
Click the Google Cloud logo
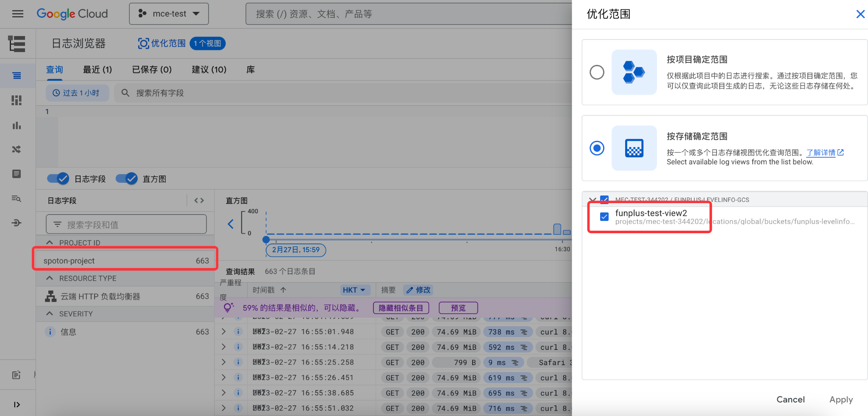click(72, 14)
